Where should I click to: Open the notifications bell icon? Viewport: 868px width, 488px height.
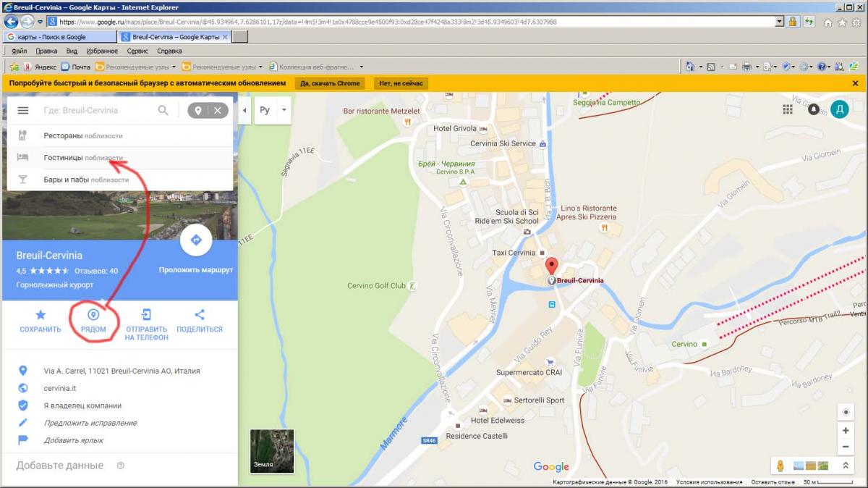click(814, 109)
